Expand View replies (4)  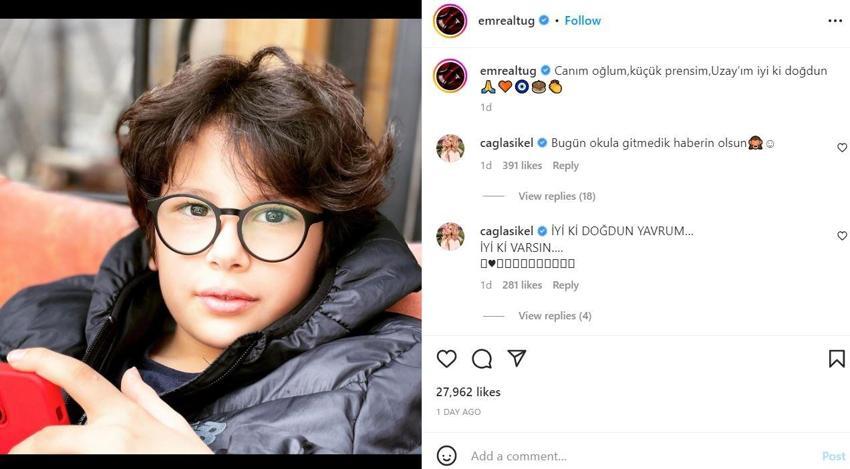[555, 316]
